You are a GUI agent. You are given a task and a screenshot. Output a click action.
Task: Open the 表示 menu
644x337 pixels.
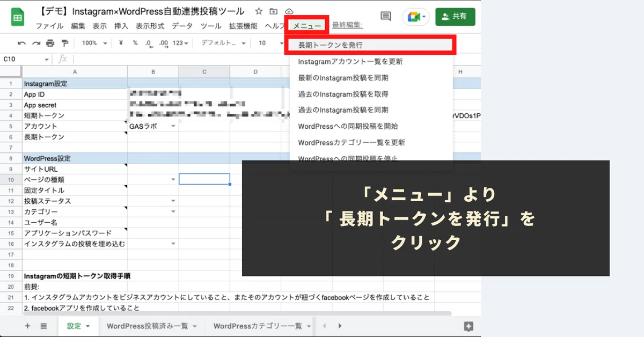[99, 26]
